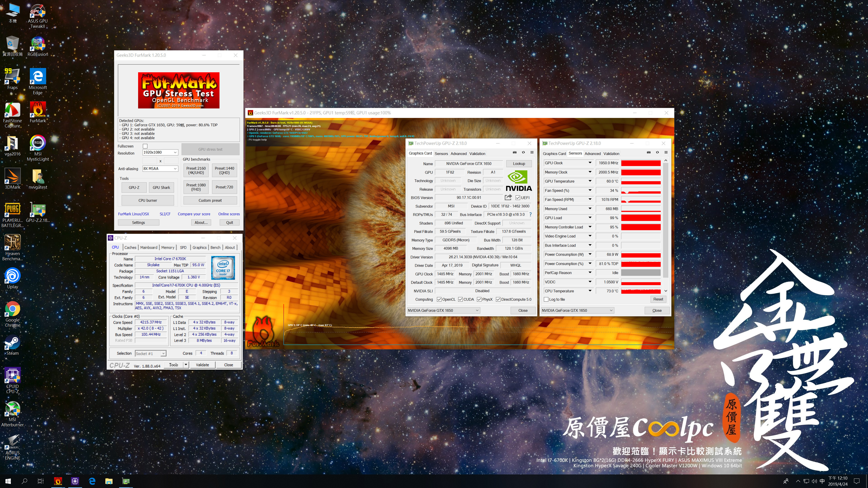The width and height of the screenshot is (868, 488).
Task: Expand GPU Clock sensor dropdown
Action: coord(590,163)
